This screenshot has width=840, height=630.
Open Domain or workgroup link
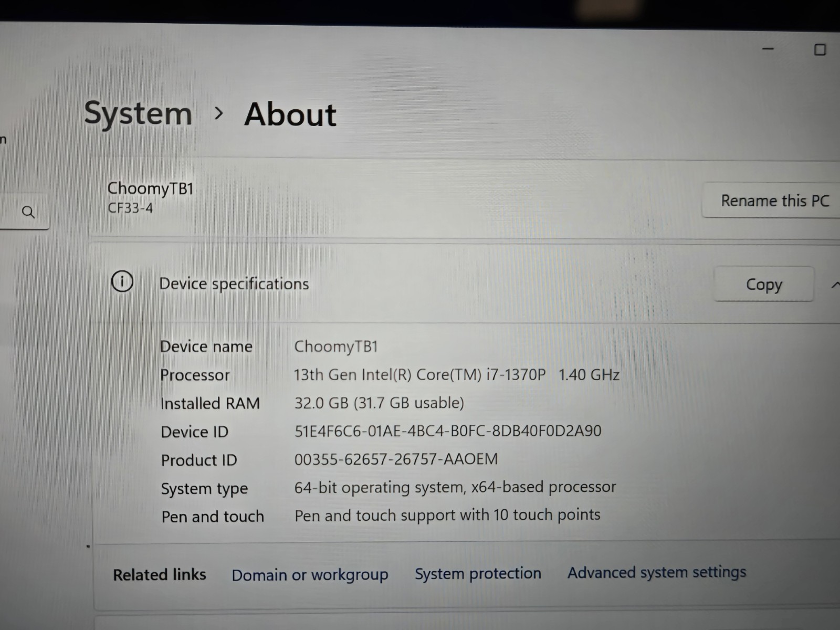(x=310, y=575)
